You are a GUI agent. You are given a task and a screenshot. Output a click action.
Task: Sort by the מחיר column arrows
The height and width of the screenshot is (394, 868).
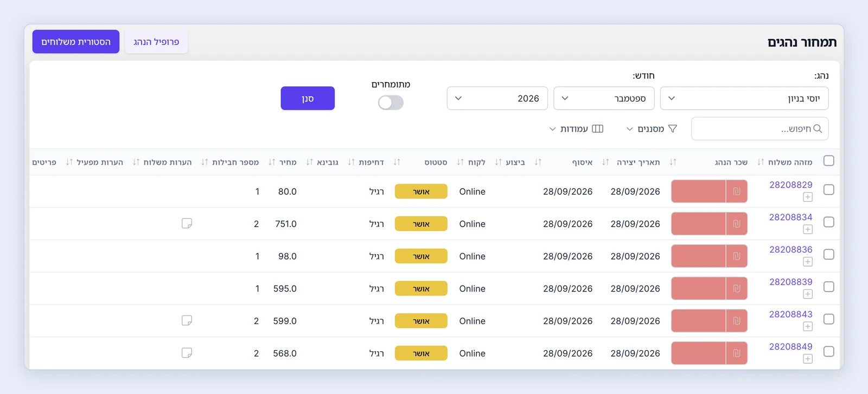pos(272,162)
